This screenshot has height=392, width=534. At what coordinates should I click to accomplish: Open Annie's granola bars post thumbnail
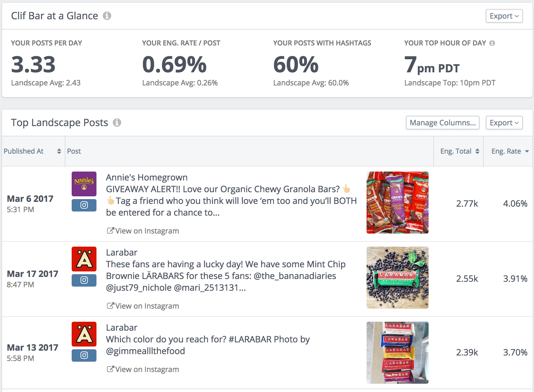(x=398, y=203)
